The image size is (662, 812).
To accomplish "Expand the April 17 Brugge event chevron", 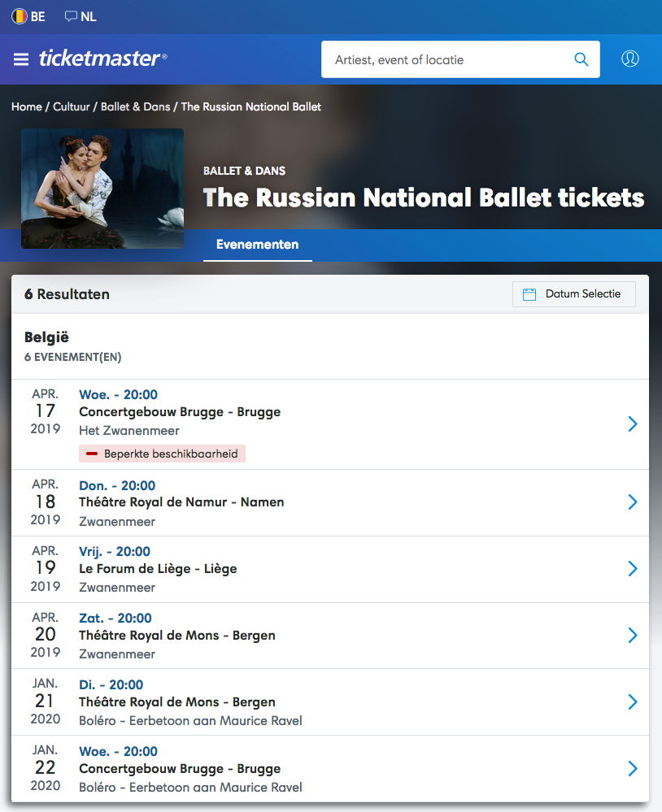I will [x=632, y=423].
